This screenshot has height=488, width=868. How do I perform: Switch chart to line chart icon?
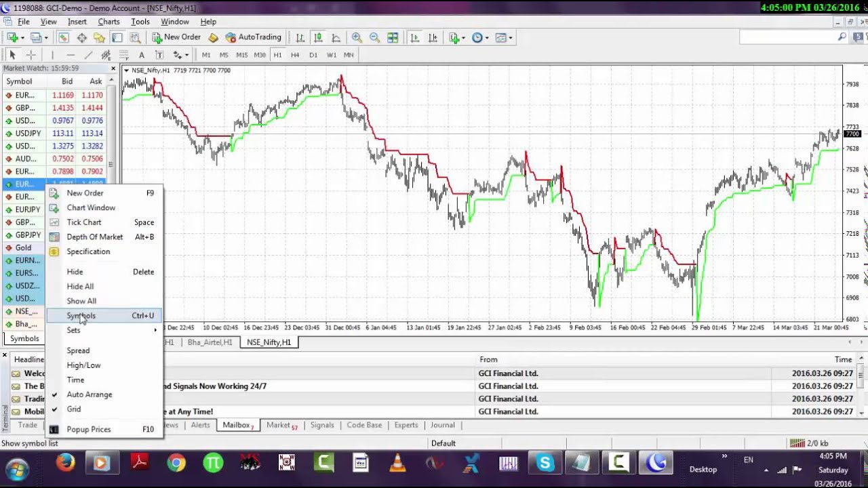(336, 38)
